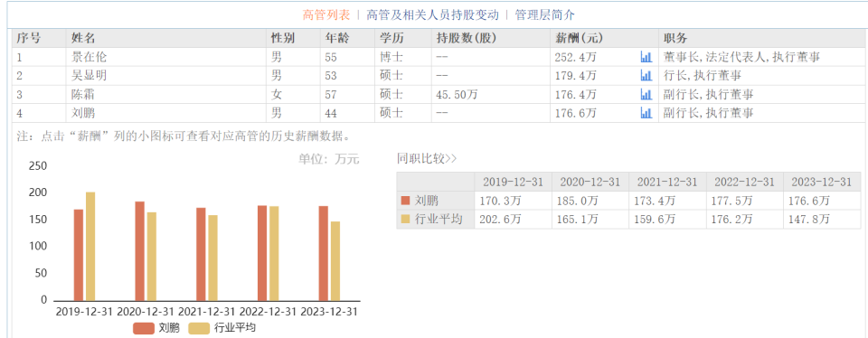
Task: Click 2023-12-31 header in comparison table
Action: click(x=822, y=182)
